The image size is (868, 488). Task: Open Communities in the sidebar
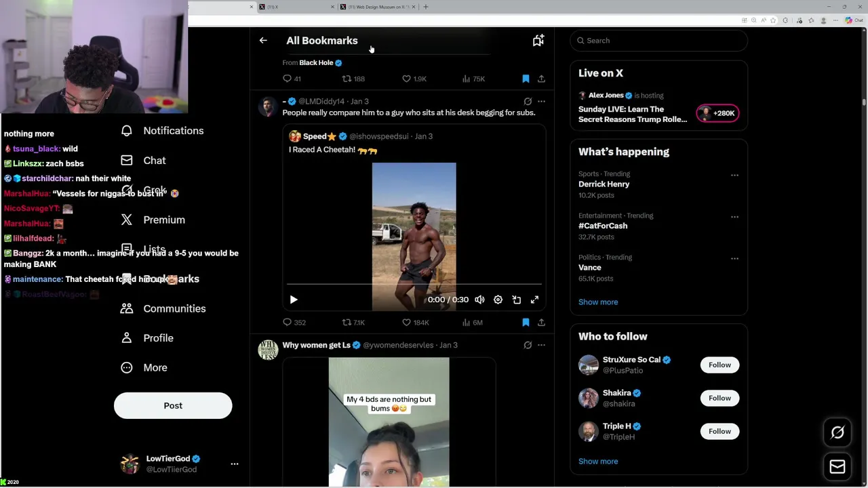tap(163, 308)
